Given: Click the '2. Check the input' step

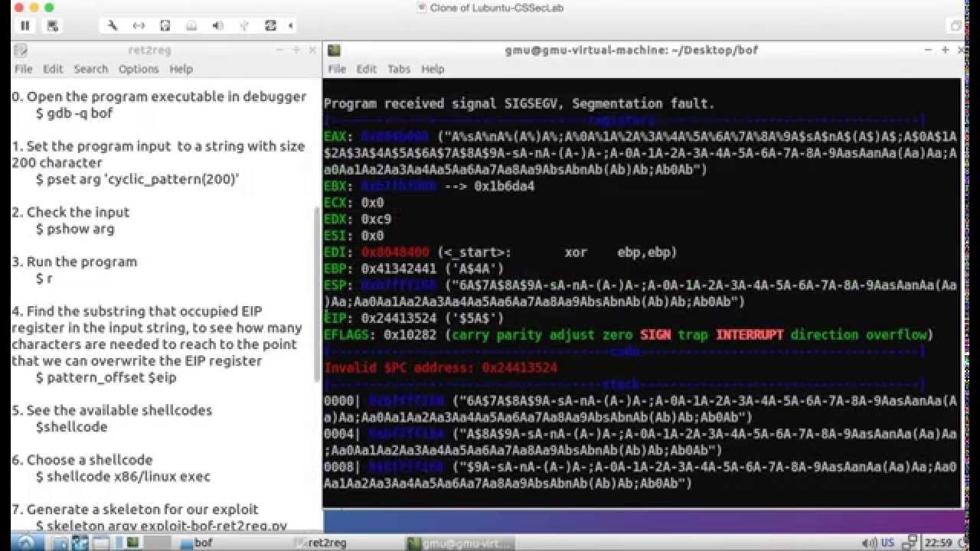Looking at the screenshot, I should point(70,212).
